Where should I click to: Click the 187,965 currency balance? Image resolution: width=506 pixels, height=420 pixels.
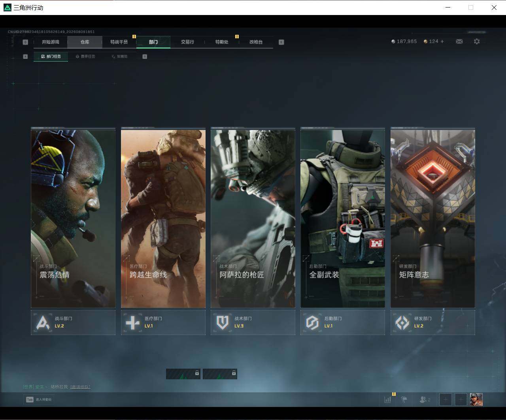point(407,41)
